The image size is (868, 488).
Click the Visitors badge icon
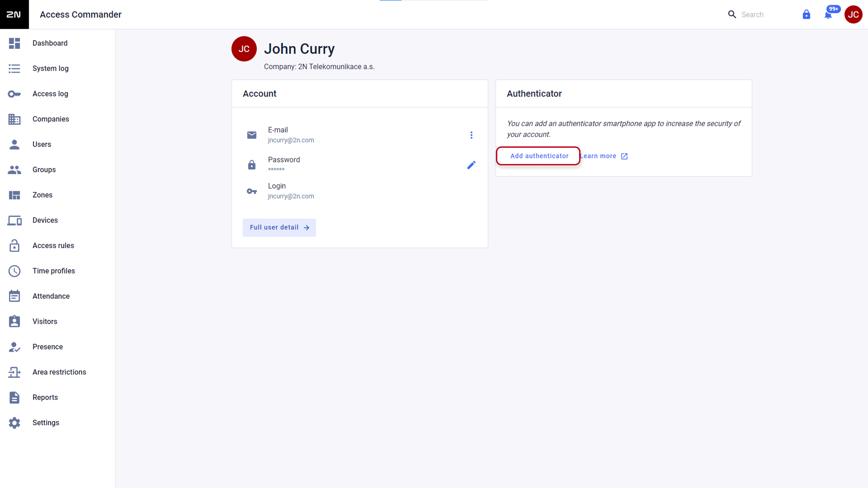coord(14,321)
